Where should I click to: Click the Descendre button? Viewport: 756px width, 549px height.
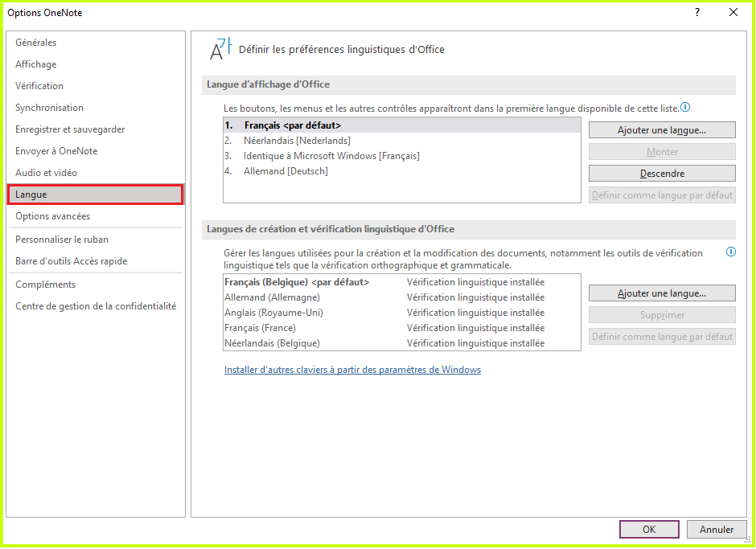(x=662, y=174)
